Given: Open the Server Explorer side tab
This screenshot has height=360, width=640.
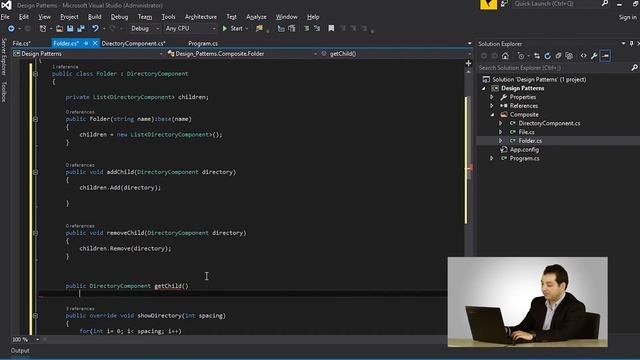Looking at the screenshot, I should tap(4, 57).
